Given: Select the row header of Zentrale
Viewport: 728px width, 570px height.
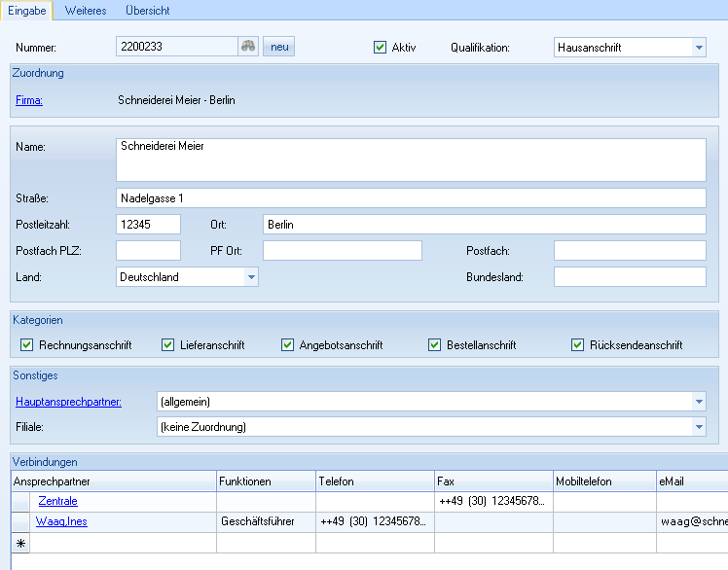Looking at the screenshot, I should pos(20,502).
